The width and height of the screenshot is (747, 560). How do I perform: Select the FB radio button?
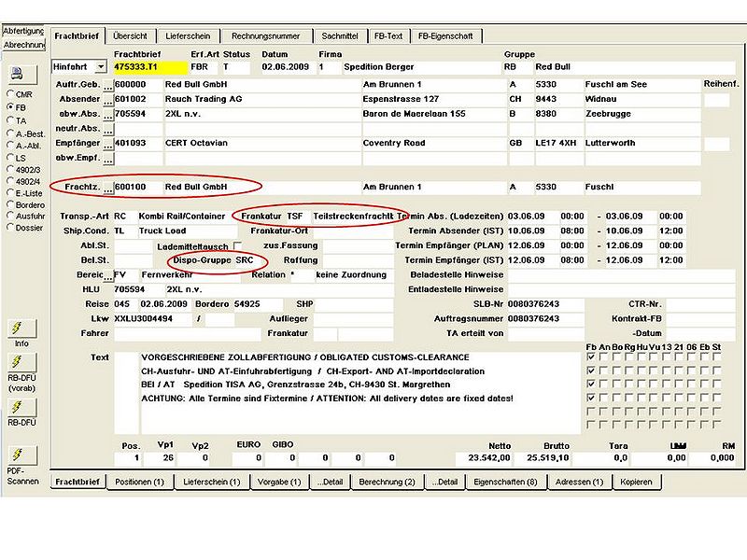click(10, 106)
